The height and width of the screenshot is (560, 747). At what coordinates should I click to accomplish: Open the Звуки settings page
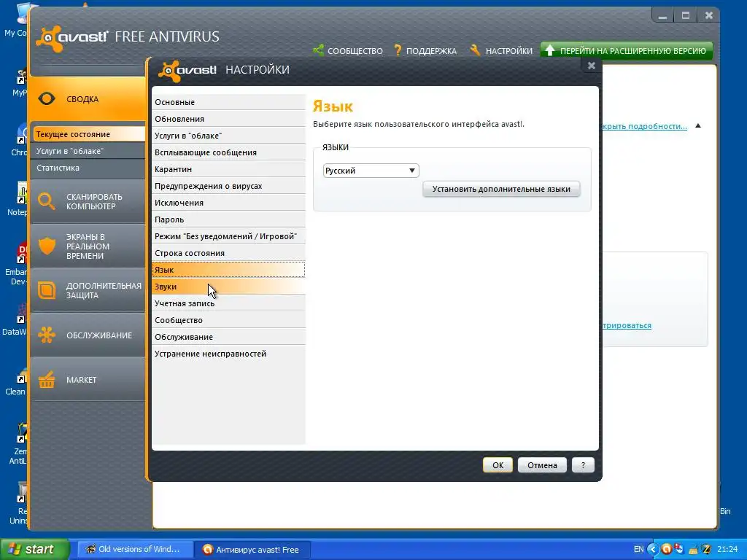click(x=228, y=286)
